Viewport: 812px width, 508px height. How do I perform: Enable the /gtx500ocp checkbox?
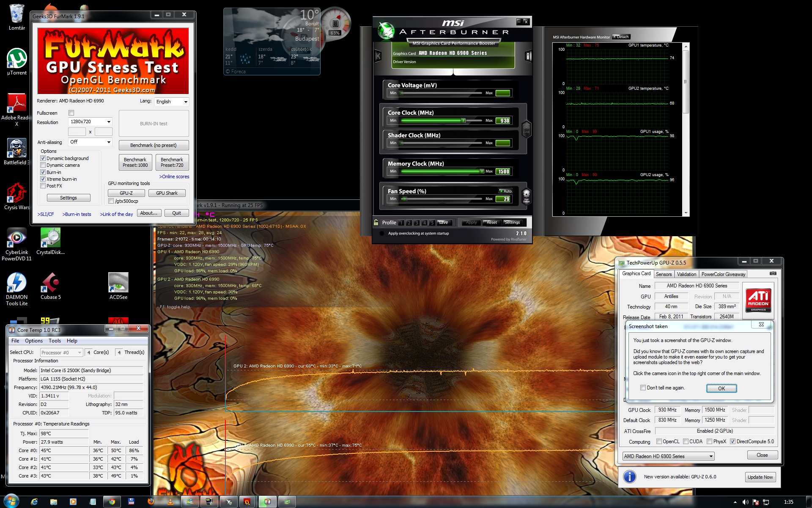point(111,201)
